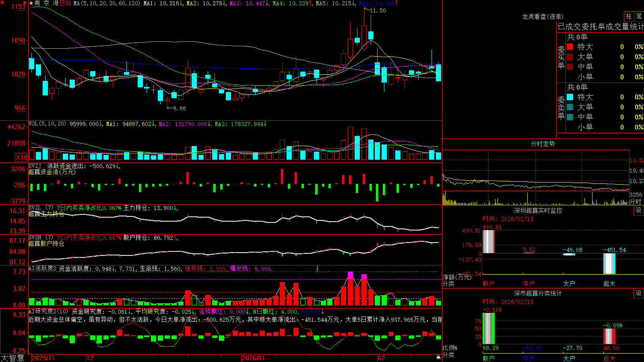Screen dimensions: 644x362
Task: Switch order view to 柱 (bar) mode
Action: click(x=629, y=16)
